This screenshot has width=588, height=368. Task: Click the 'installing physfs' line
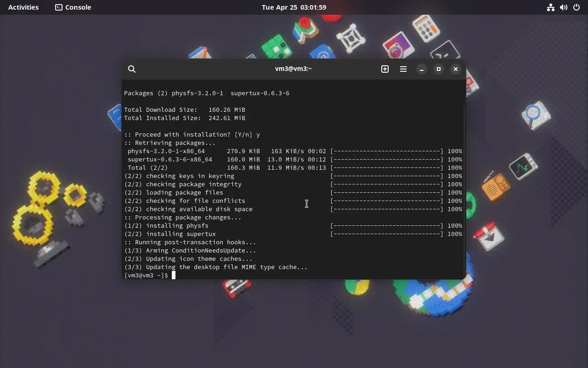click(293, 225)
